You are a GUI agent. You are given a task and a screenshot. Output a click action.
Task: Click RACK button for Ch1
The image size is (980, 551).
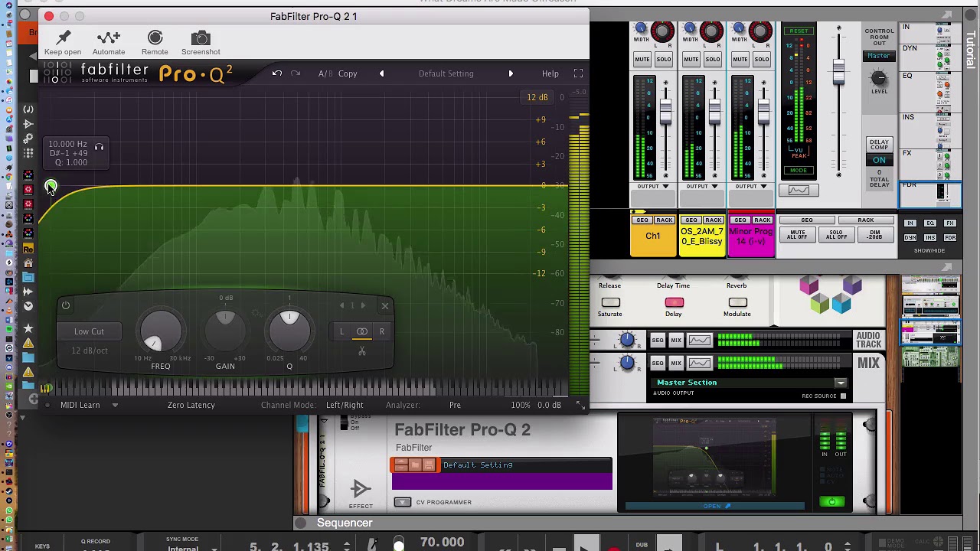coord(664,220)
